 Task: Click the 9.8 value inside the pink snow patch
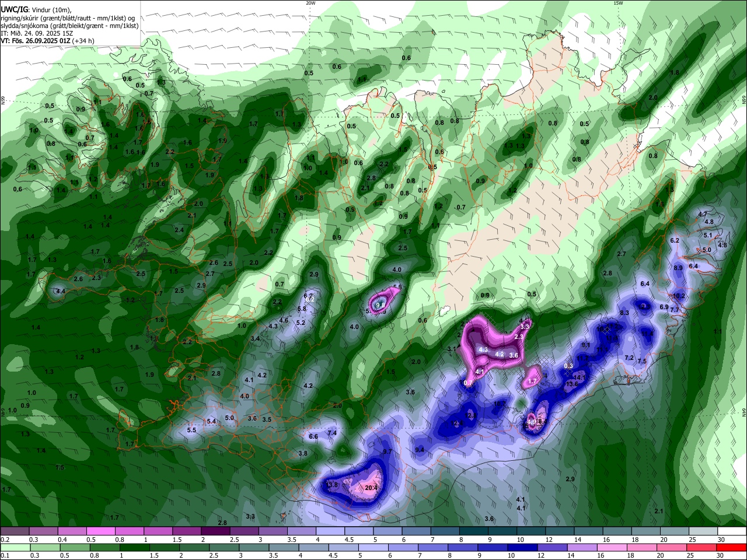click(381, 305)
